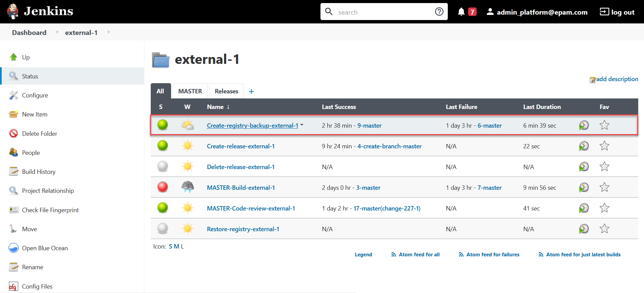
Task: Favorite MASTER-Build-external-1 star
Action: [604, 187]
